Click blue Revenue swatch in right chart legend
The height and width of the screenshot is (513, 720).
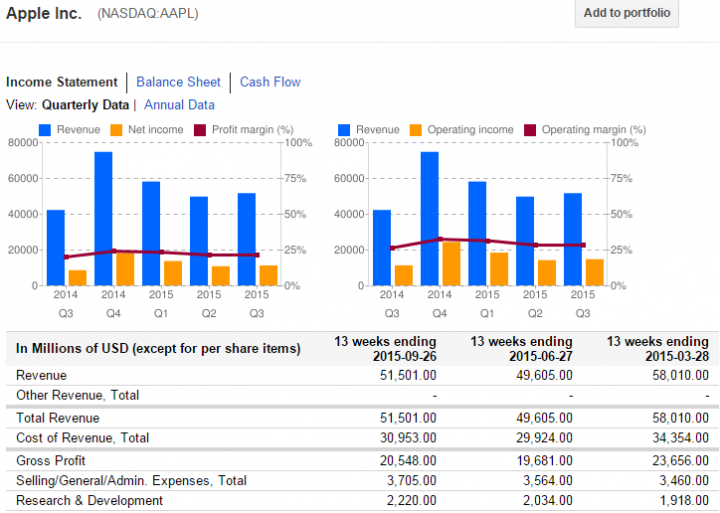(x=343, y=130)
